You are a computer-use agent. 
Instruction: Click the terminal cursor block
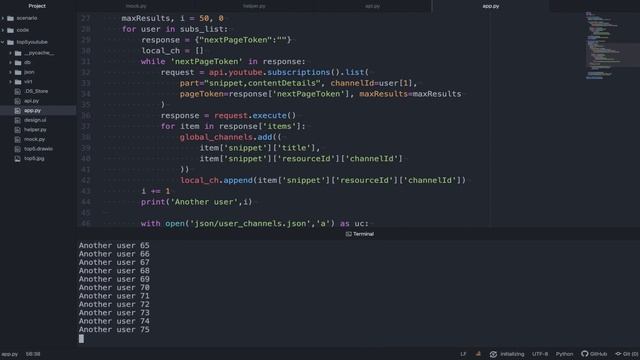(81, 339)
